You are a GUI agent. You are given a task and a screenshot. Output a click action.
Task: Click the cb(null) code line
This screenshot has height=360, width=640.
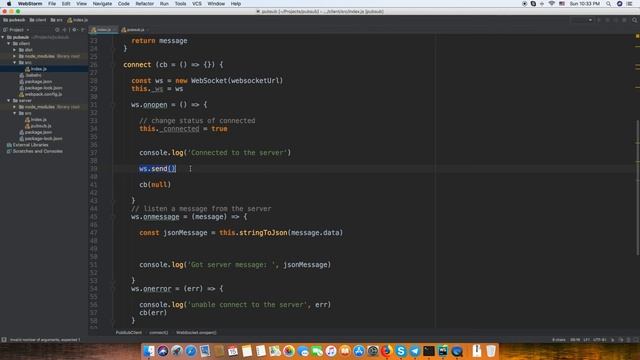click(x=155, y=184)
